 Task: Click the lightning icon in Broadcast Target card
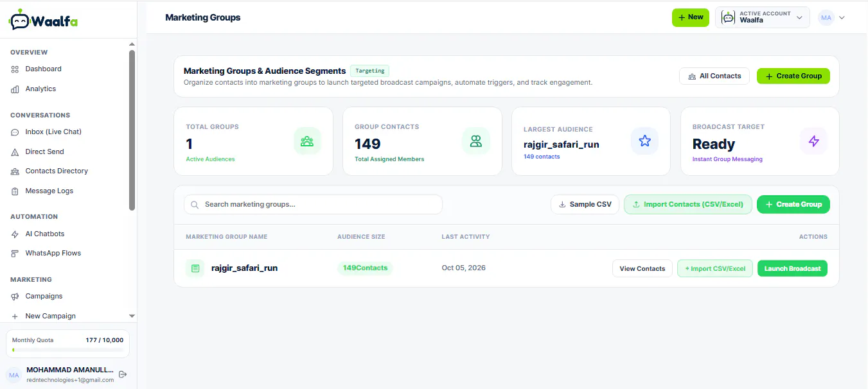click(813, 141)
